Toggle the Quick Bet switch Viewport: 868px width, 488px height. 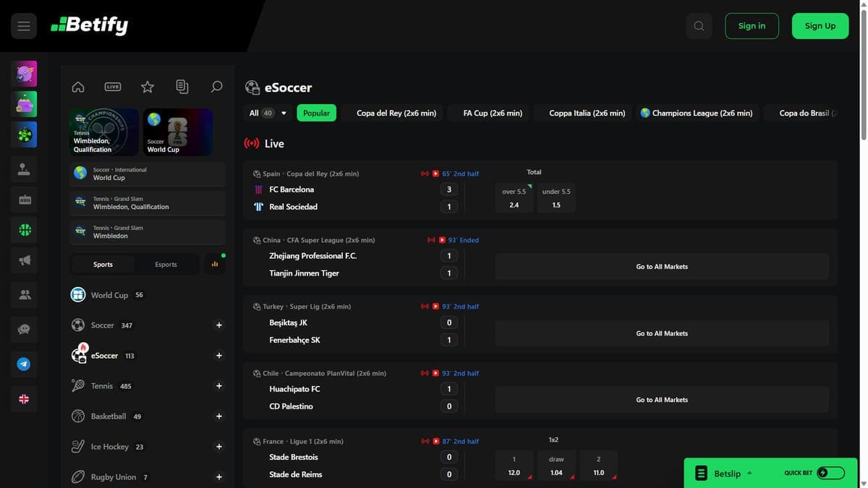pos(831,473)
